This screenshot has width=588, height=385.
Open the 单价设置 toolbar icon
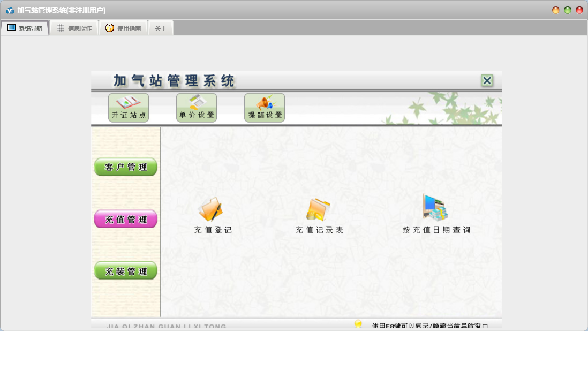[197, 108]
